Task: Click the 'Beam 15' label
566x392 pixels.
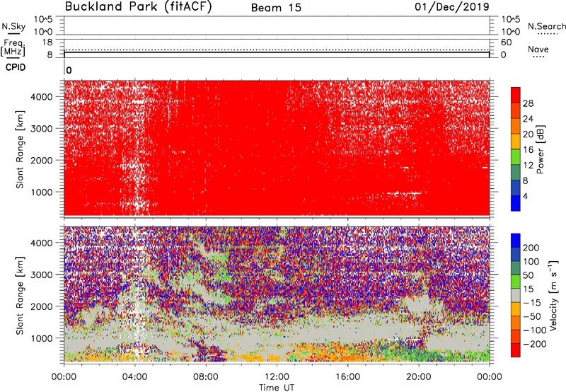Action: pos(276,8)
